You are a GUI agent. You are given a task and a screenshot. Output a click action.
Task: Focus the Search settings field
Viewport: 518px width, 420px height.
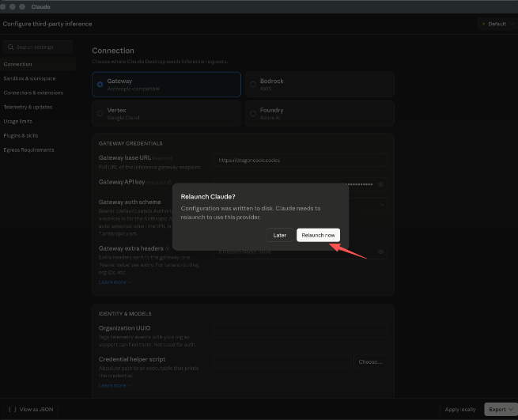38,47
